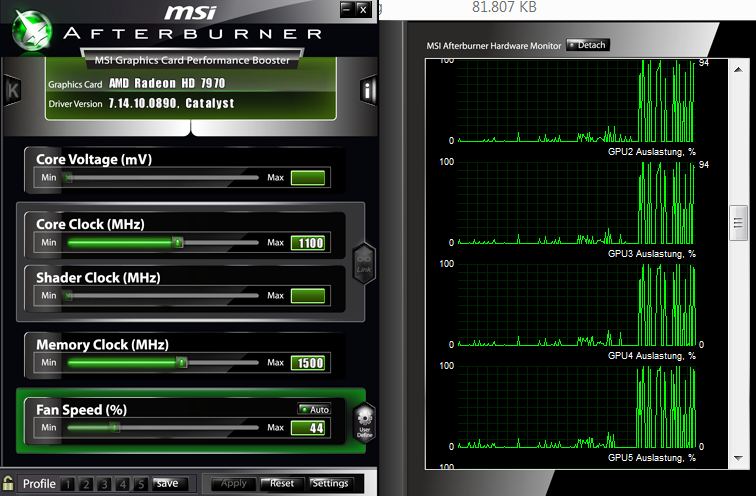Click the Core Clock slider handle
The height and width of the screenshot is (496, 756).
pos(178,242)
